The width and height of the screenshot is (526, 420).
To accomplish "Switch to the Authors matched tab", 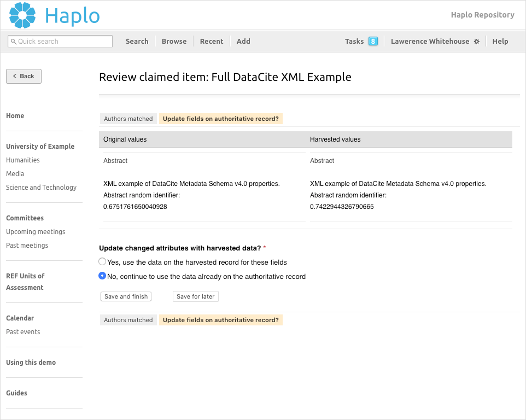I will pyautogui.click(x=128, y=119).
